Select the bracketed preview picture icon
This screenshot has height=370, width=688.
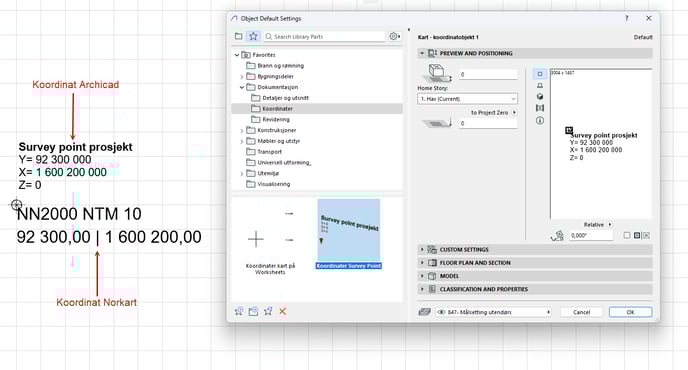coord(540,108)
